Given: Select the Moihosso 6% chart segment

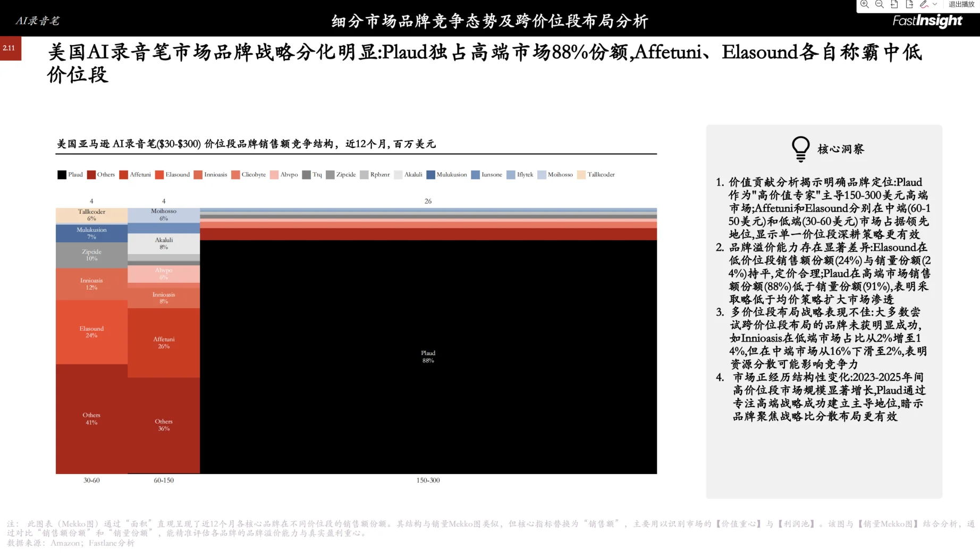Looking at the screenshot, I should tap(164, 215).
